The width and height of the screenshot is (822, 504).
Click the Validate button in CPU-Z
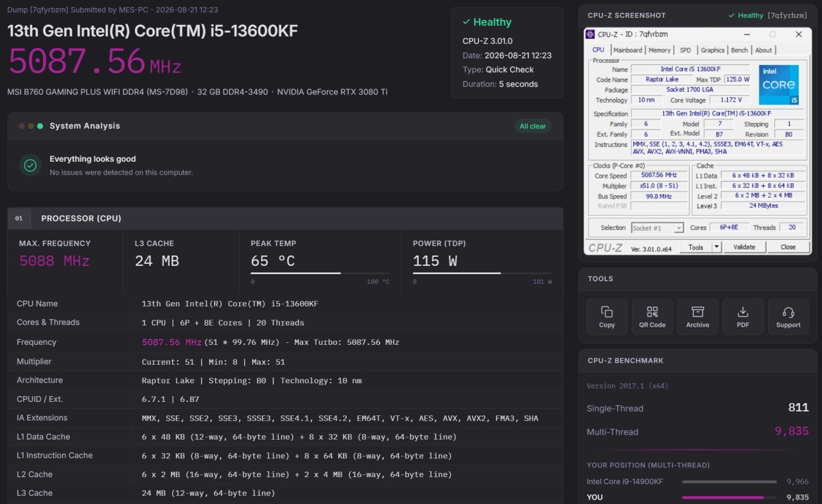tap(744, 247)
